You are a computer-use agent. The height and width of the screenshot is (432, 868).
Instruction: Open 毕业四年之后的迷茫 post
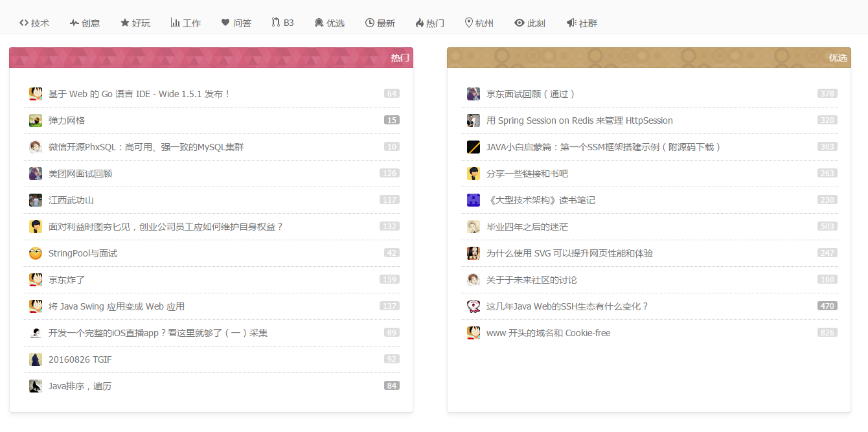tap(527, 227)
